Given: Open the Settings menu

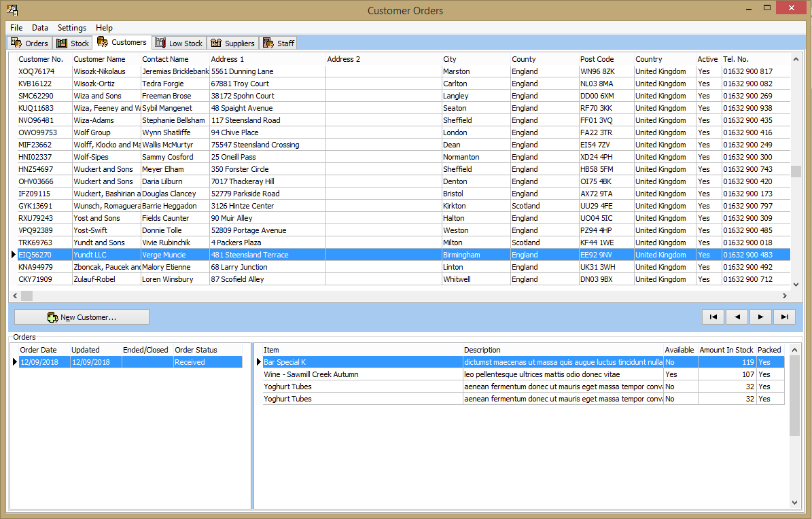Looking at the screenshot, I should pyautogui.click(x=71, y=28).
